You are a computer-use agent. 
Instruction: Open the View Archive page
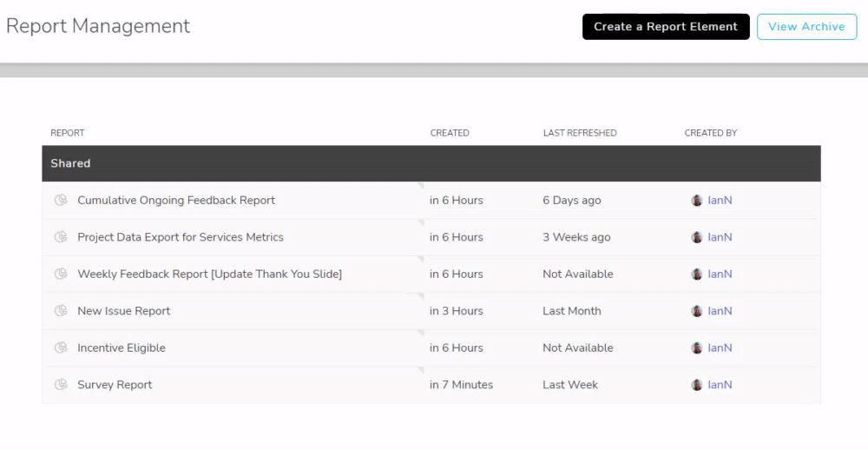[806, 27]
